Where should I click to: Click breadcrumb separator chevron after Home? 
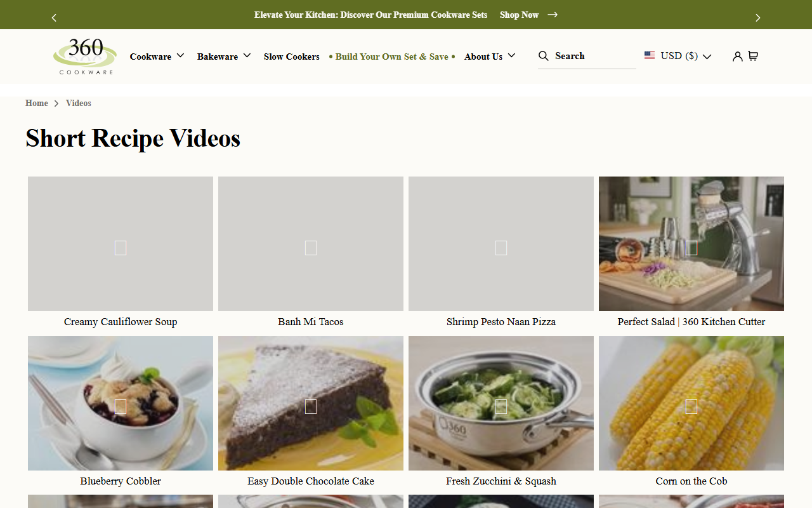[x=56, y=104]
